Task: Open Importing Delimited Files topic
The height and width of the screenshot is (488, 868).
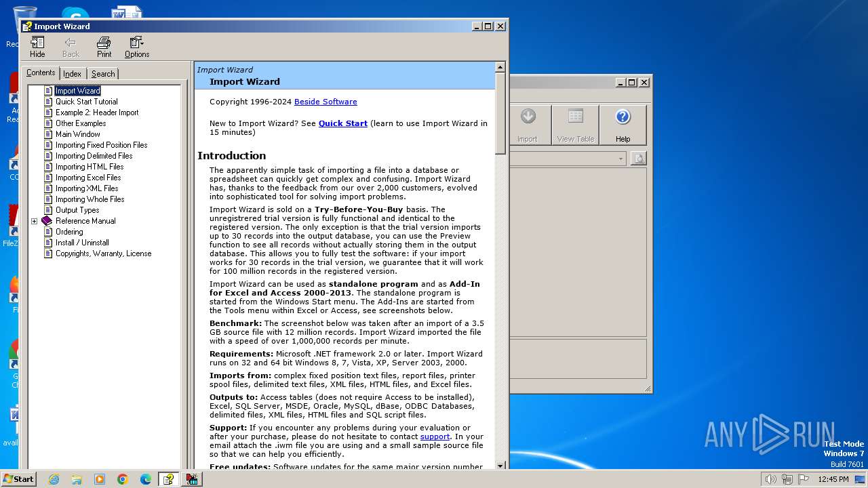Action: pyautogui.click(x=94, y=156)
